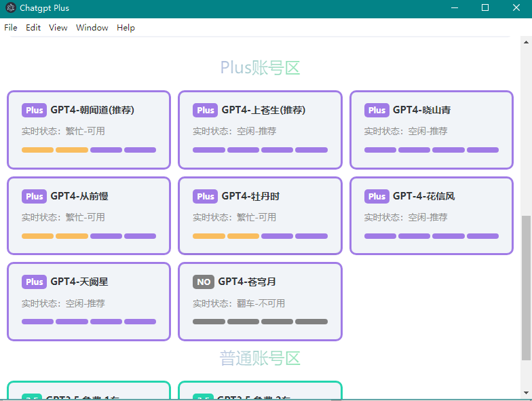Click Plus badge on GPT4-牡丹时 card
Screen dimensions: 532x401
205,197
